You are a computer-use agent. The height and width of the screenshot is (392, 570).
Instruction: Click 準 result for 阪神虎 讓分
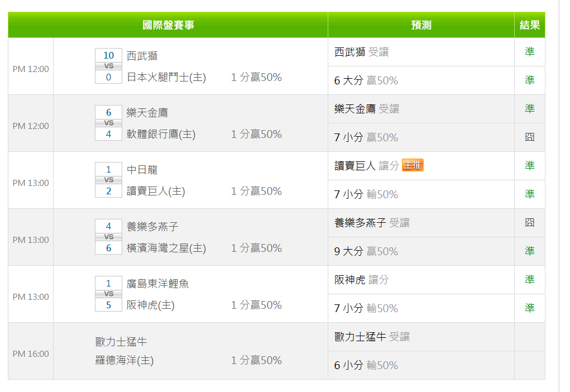pyautogui.click(x=530, y=279)
